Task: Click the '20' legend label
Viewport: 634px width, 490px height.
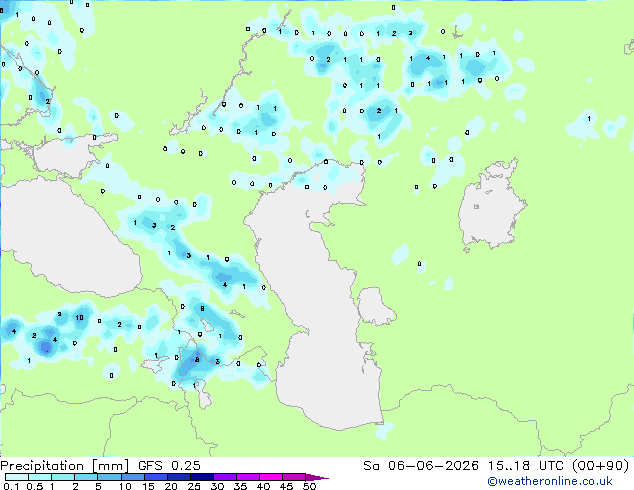Action: tap(171, 486)
